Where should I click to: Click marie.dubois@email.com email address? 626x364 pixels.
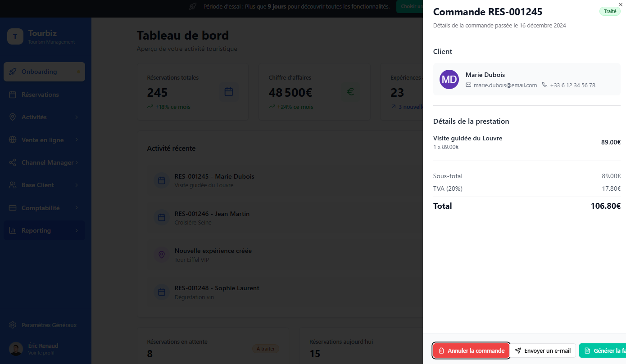click(505, 85)
